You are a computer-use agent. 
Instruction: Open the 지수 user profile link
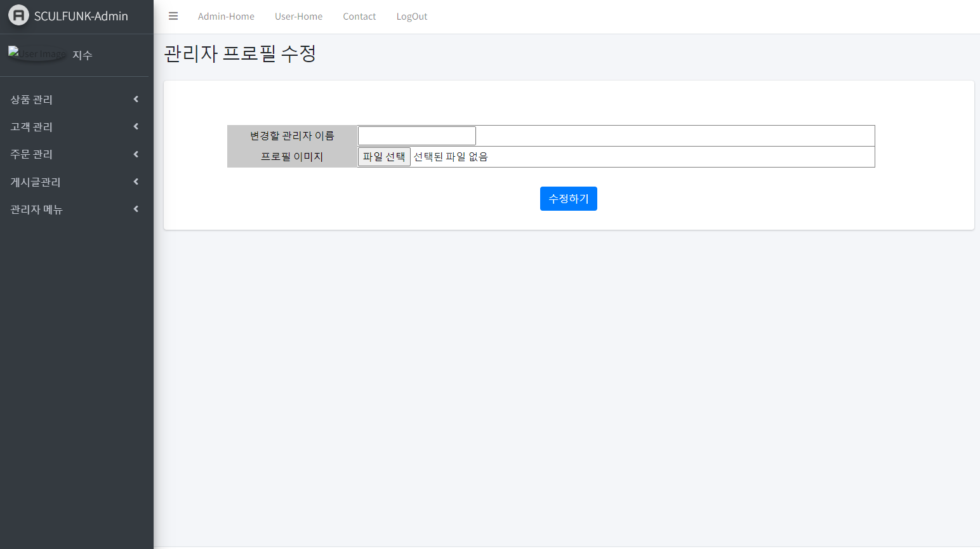tap(83, 55)
